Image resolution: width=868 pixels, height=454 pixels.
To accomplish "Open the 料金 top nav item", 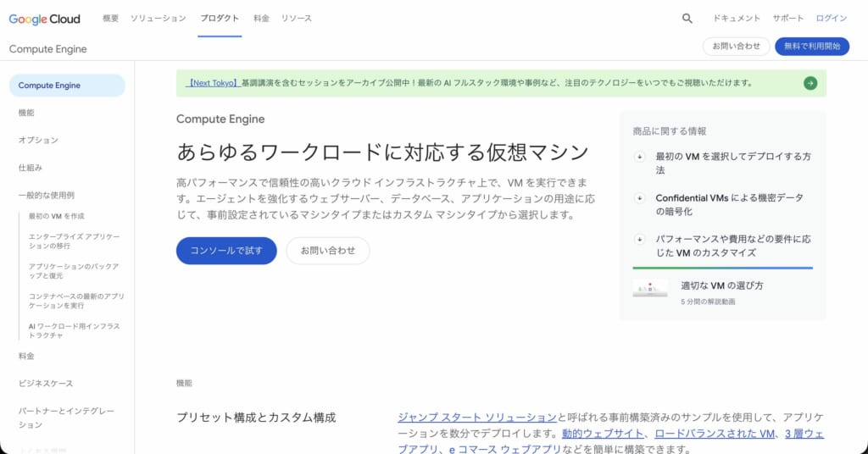I will (x=261, y=19).
